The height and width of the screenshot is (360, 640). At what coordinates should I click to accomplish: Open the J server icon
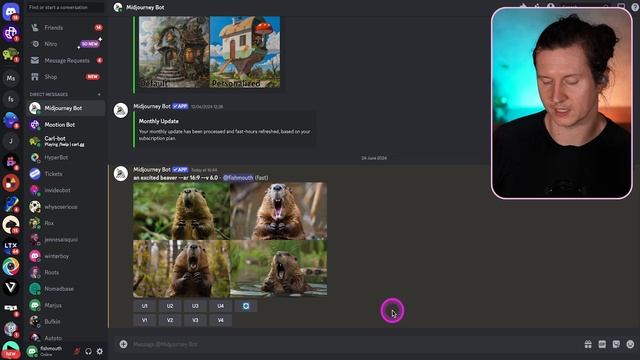click(11, 141)
